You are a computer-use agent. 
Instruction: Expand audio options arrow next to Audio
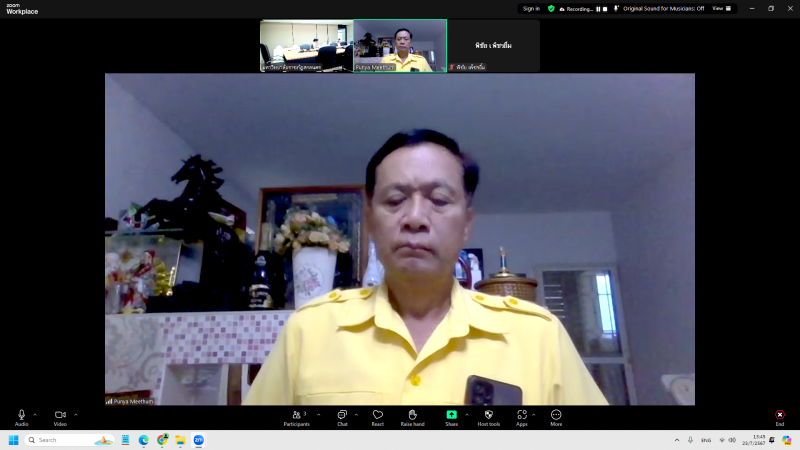(35, 413)
